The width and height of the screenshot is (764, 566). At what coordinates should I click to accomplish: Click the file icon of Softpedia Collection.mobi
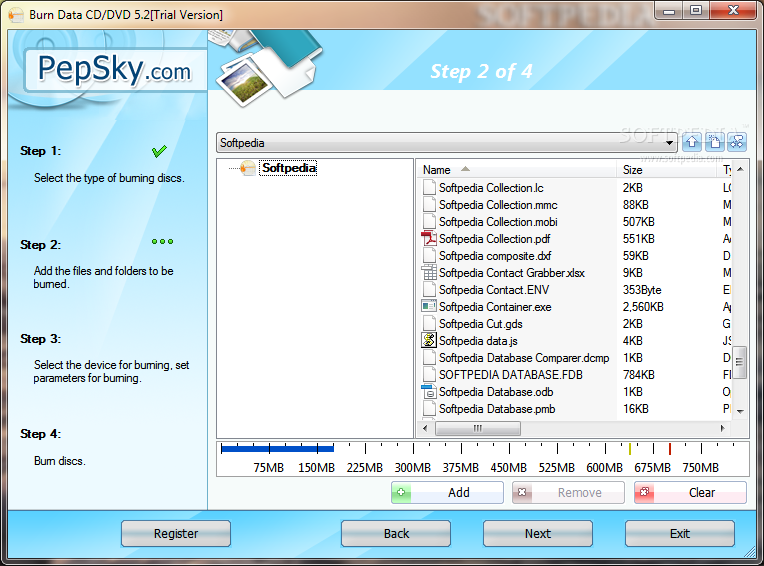click(429, 222)
